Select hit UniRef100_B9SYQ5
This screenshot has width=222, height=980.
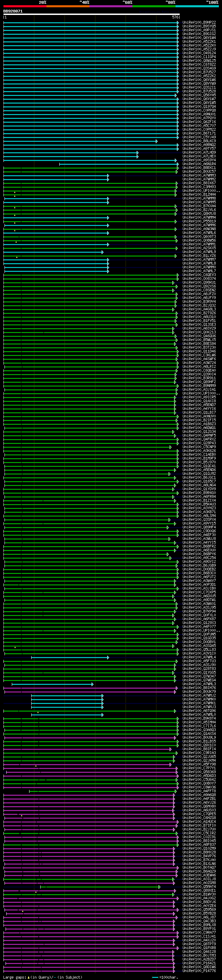[x=199, y=26]
